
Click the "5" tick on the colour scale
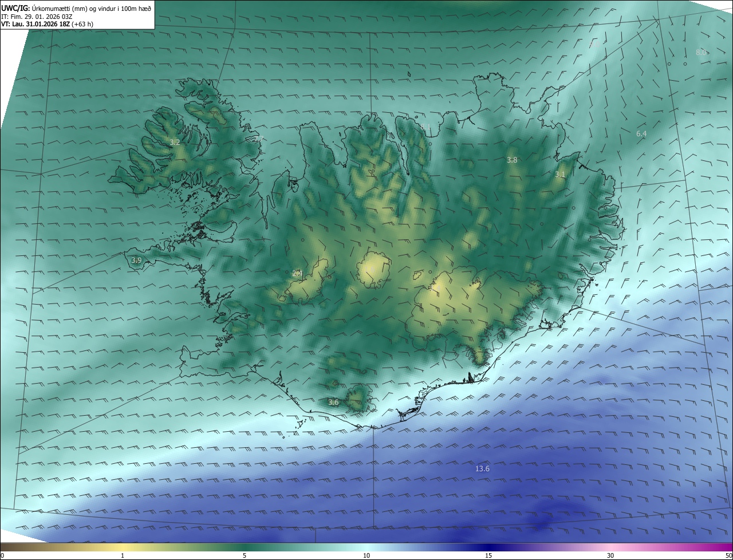click(245, 555)
